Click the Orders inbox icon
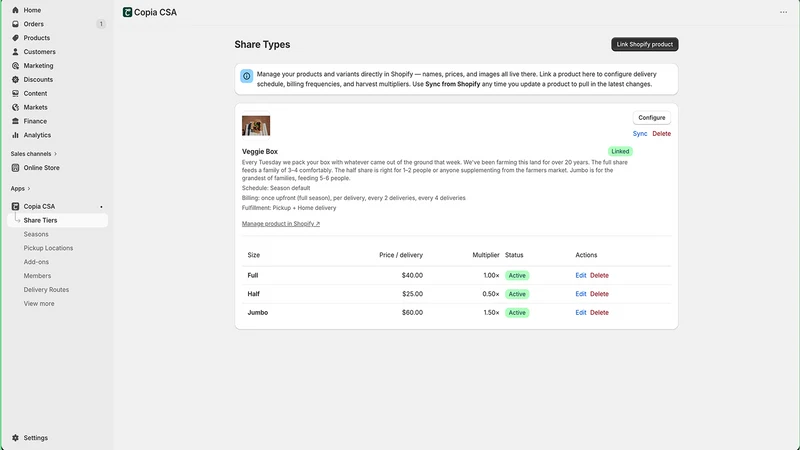 [x=15, y=24]
